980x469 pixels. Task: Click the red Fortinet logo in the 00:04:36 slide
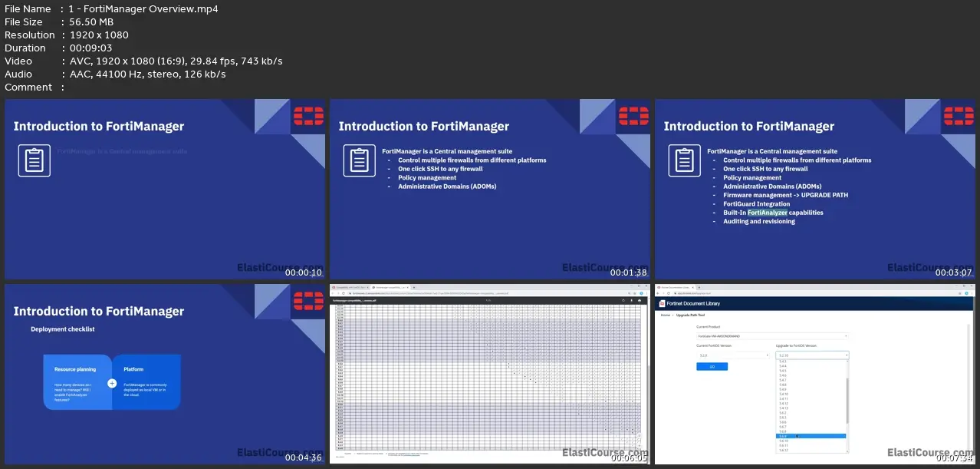[309, 301]
